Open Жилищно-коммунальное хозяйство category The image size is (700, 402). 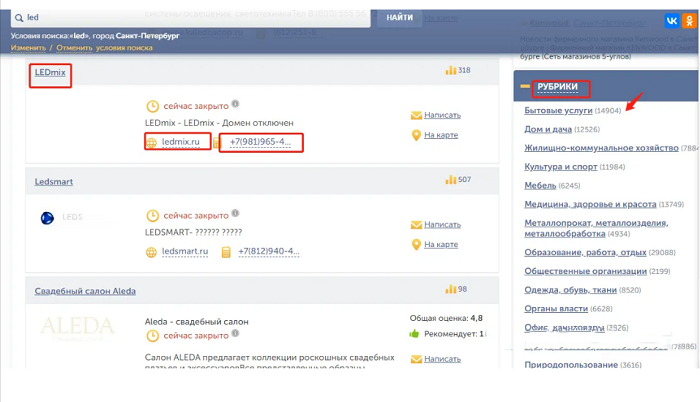(601, 148)
